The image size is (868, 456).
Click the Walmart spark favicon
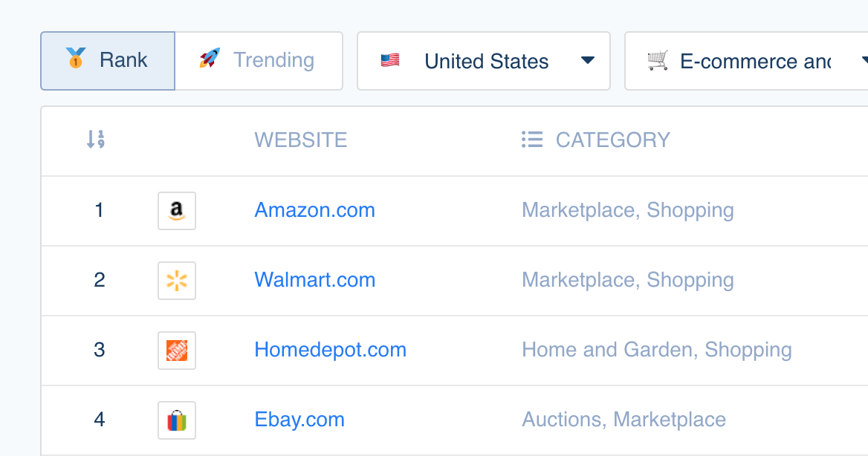(x=176, y=280)
